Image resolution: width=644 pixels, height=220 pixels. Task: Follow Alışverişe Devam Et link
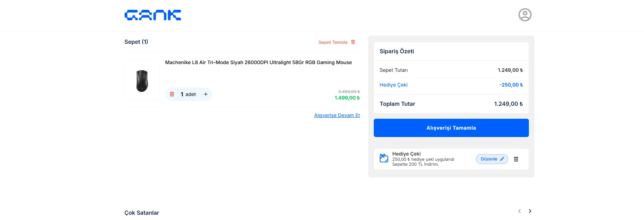click(x=337, y=115)
